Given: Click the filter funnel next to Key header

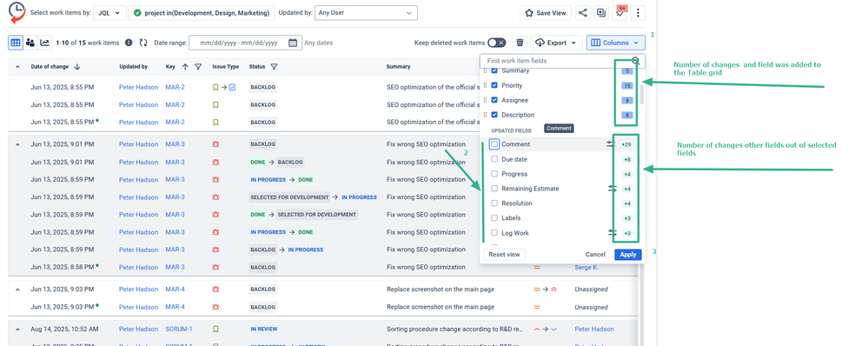Looking at the screenshot, I should click(198, 66).
